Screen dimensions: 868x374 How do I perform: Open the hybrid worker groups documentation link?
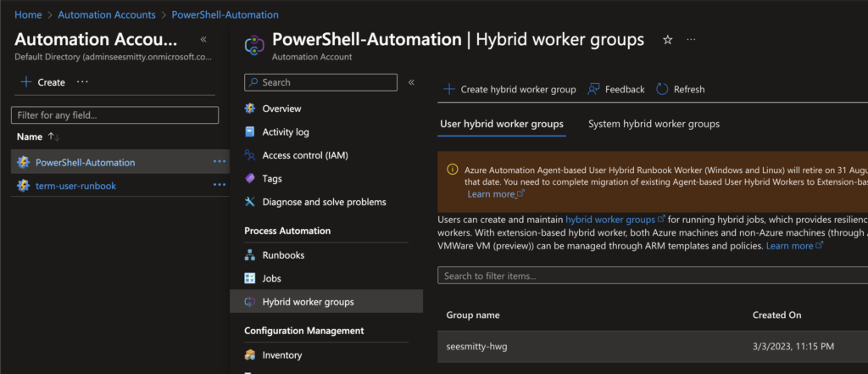coord(615,219)
